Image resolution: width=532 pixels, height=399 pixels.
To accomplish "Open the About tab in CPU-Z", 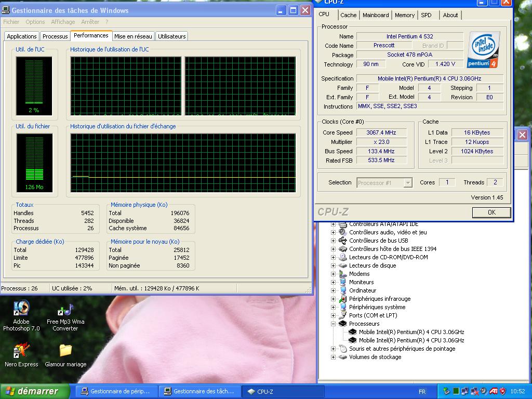I will tap(450, 15).
